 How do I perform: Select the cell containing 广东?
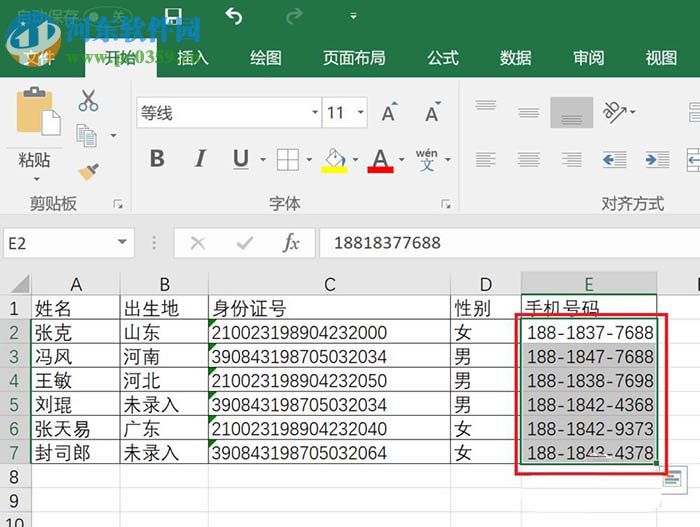(164, 429)
